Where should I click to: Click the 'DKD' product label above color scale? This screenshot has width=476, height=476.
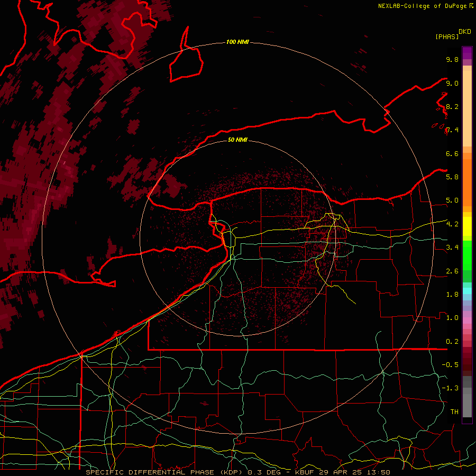(464, 32)
